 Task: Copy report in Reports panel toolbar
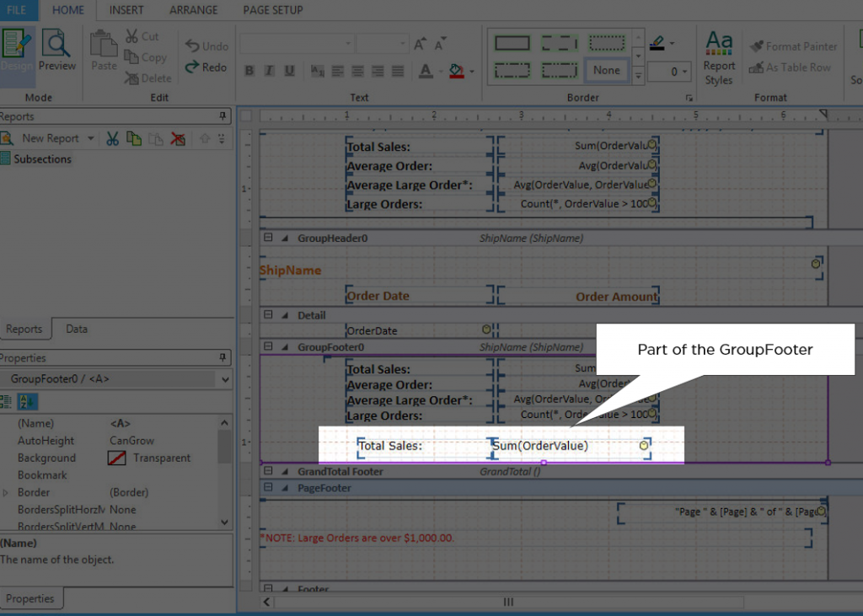pos(134,139)
